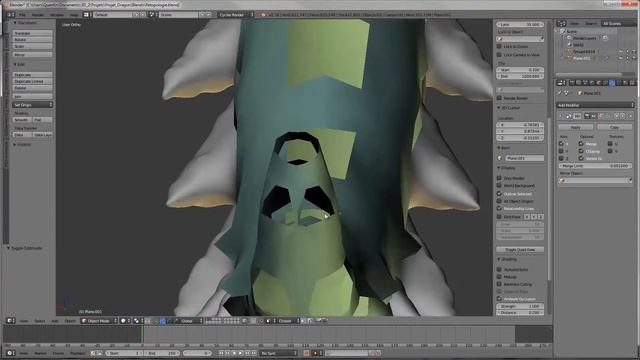
Task: Collapse the Transform panel in tool shelf
Action: point(25,23)
